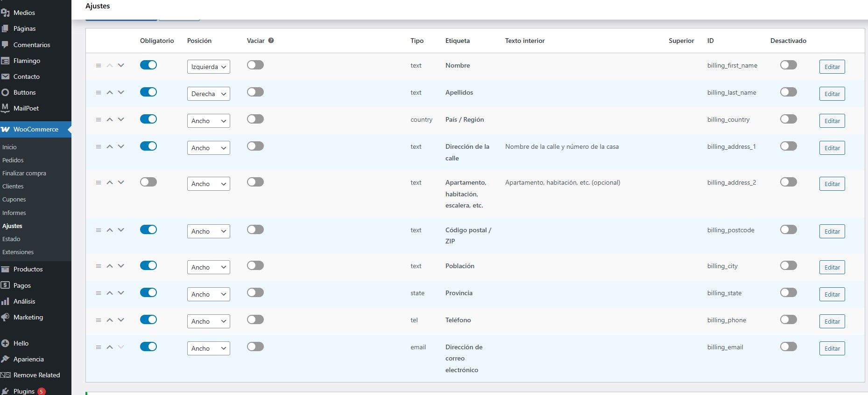Click the help icon next to Vaciar
The width and height of the screenshot is (868, 395).
[x=271, y=41]
